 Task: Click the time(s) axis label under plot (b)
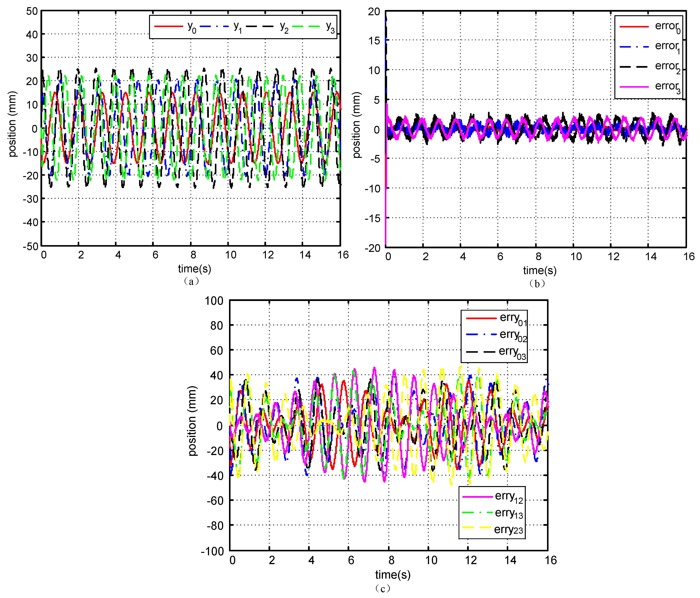(x=540, y=271)
